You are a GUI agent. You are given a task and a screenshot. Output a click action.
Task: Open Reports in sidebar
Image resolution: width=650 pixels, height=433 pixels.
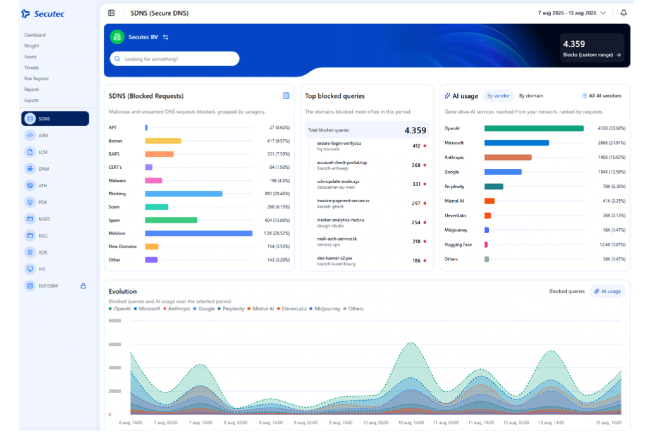(x=32, y=89)
